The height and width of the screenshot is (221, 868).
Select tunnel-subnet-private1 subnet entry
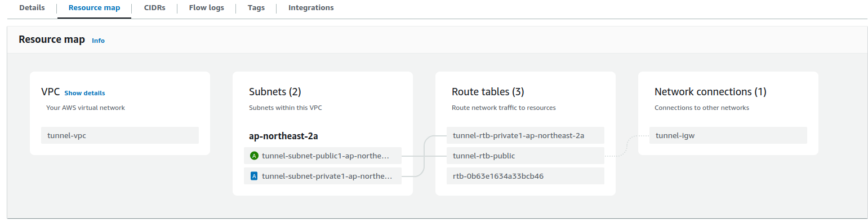tap(323, 176)
